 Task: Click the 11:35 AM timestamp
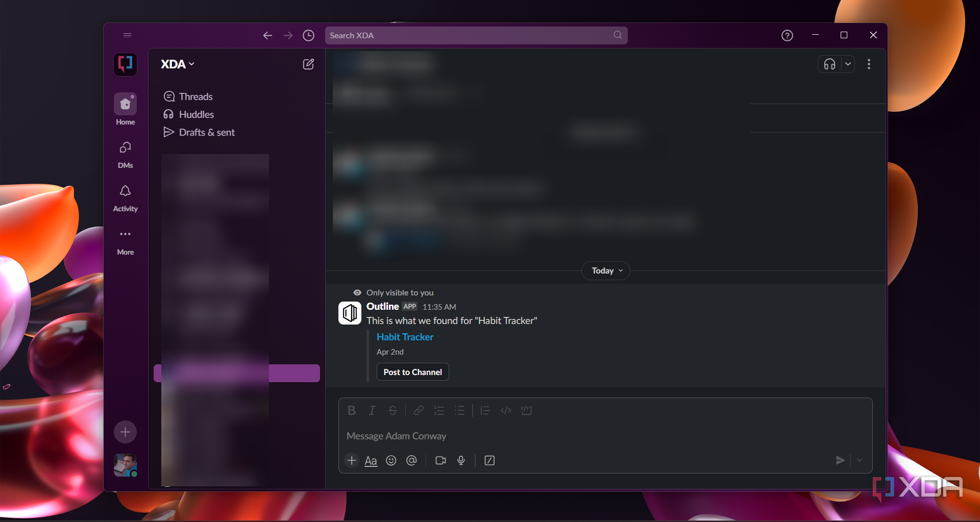pyautogui.click(x=439, y=307)
